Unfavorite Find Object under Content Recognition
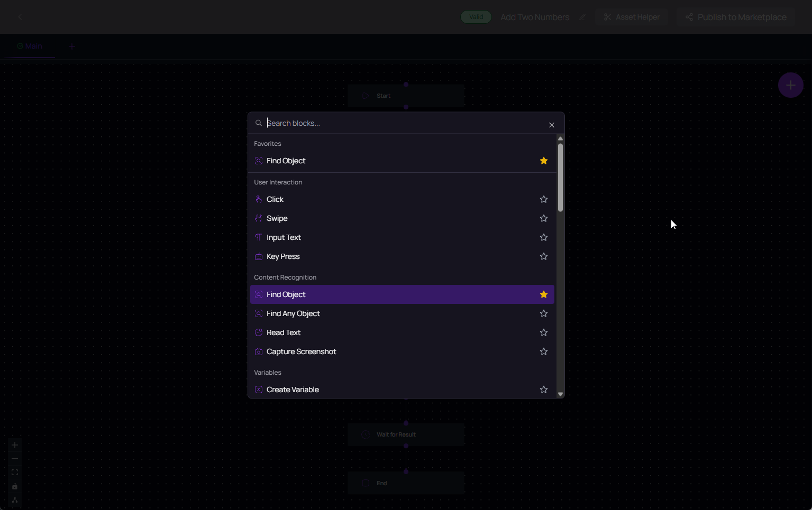812x510 pixels. [x=543, y=294]
